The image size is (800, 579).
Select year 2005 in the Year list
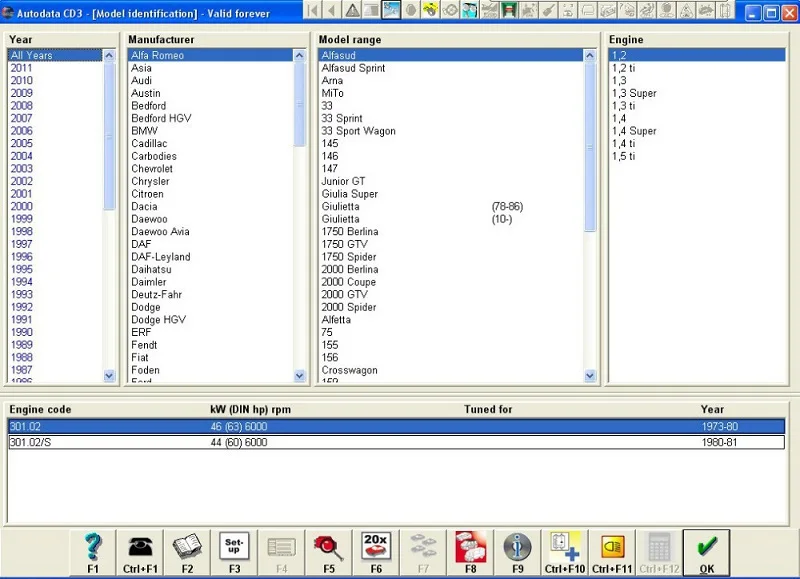21,143
